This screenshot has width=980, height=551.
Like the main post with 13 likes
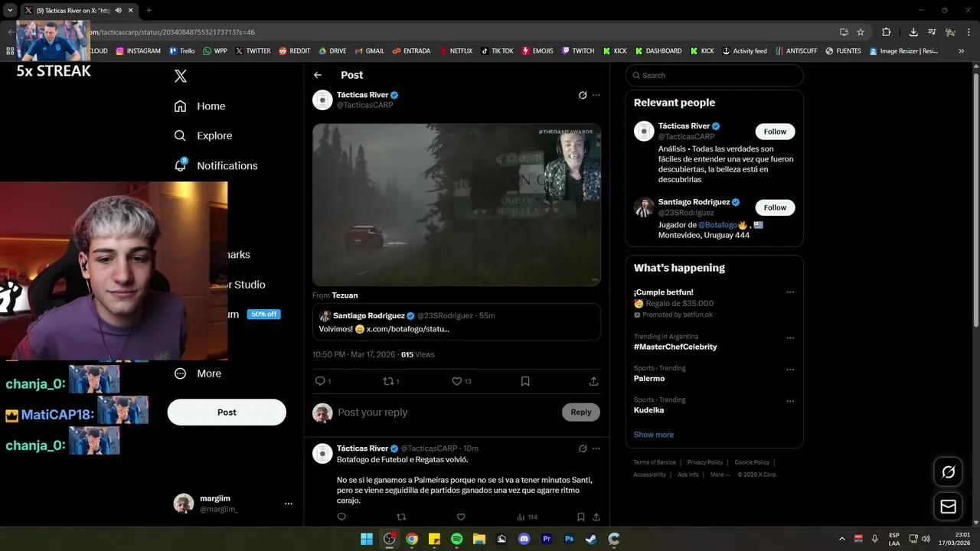[x=461, y=381]
